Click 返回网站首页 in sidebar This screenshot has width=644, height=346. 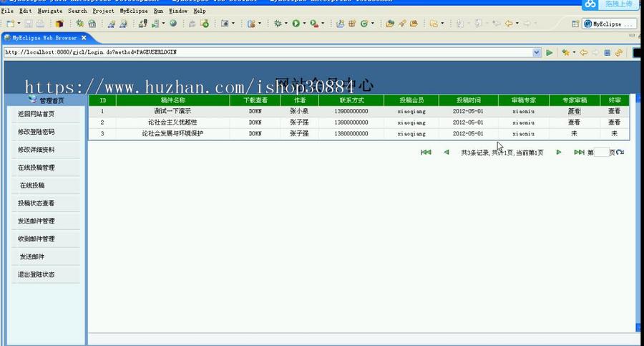pyautogui.click(x=36, y=114)
